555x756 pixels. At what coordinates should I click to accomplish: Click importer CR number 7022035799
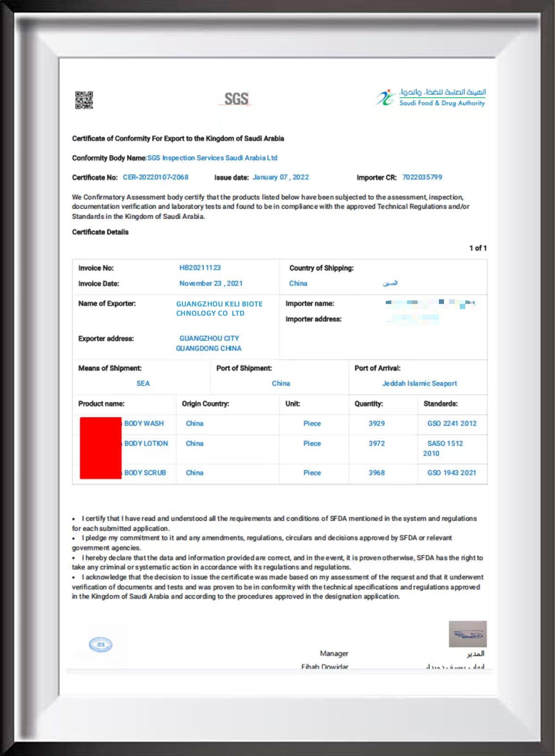click(x=422, y=177)
